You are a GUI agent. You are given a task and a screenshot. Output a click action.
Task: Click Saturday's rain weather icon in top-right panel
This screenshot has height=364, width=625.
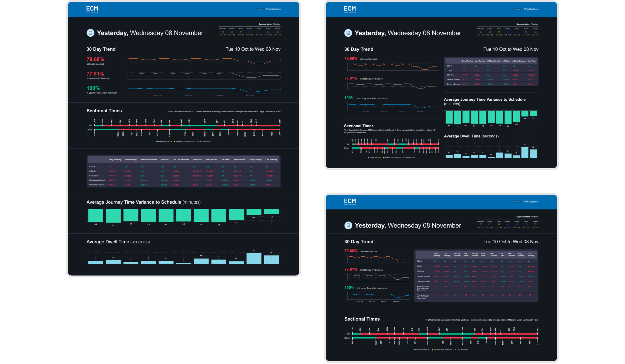(507, 32)
